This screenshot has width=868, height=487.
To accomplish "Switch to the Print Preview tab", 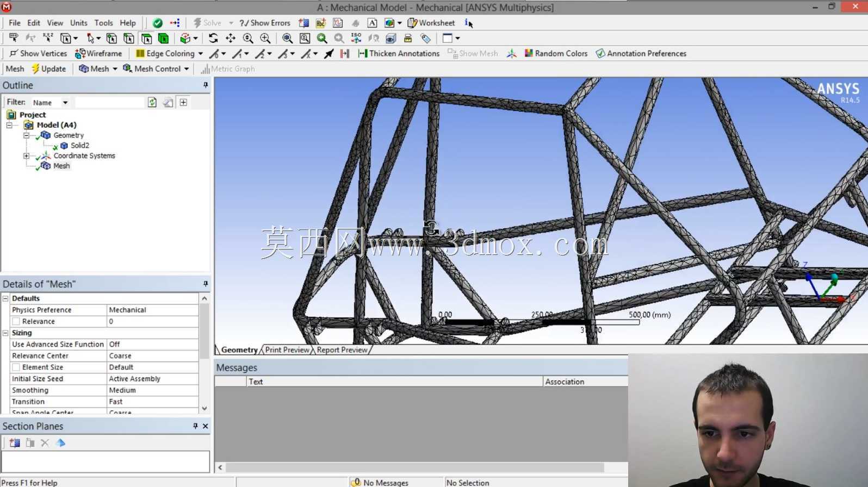I will [x=287, y=350].
